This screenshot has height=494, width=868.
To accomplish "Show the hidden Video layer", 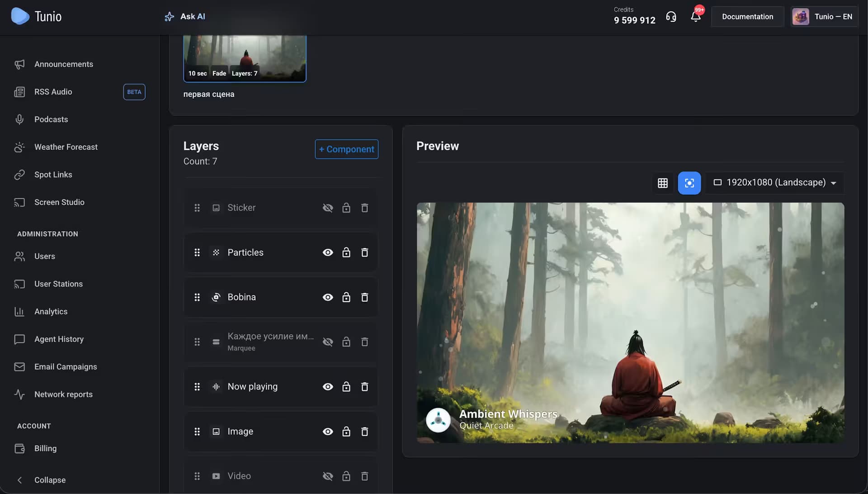I will click(x=328, y=476).
